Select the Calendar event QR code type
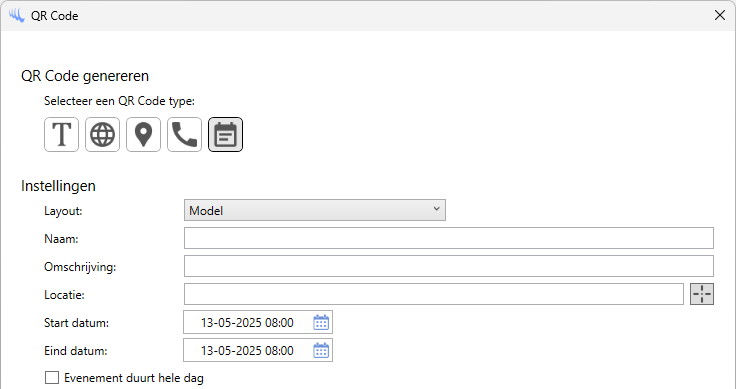 pyautogui.click(x=225, y=135)
